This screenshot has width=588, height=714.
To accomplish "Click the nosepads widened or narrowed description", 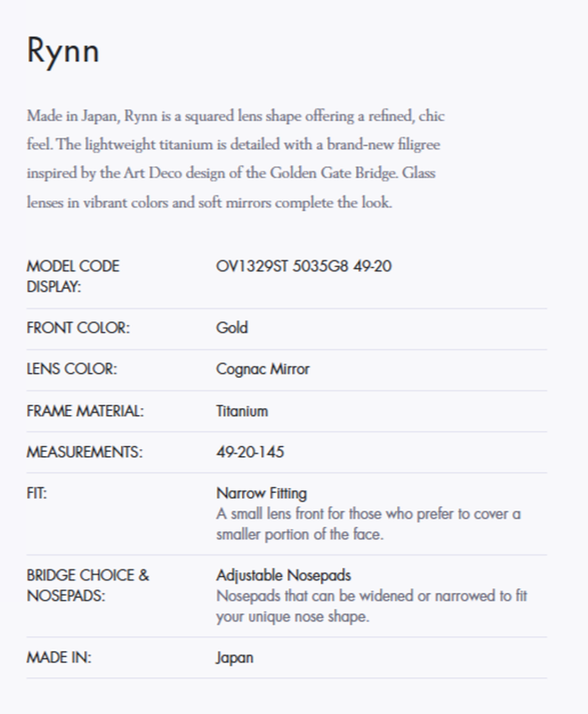I will [371, 606].
